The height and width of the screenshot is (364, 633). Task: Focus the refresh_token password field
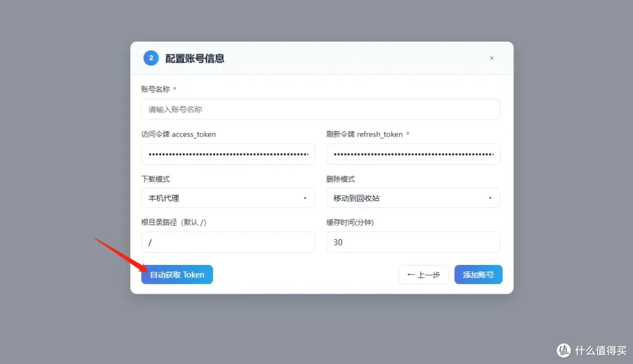point(413,154)
